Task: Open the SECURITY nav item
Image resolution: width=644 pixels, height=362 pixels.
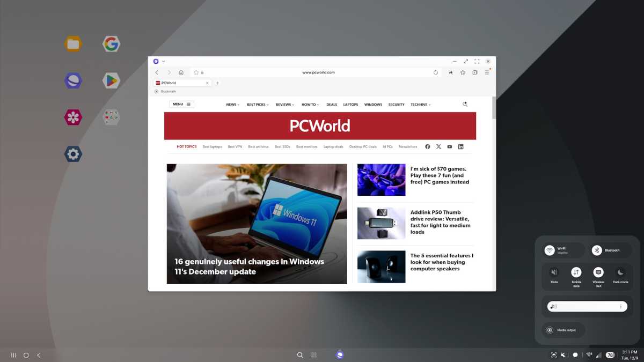Action: pos(397,105)
